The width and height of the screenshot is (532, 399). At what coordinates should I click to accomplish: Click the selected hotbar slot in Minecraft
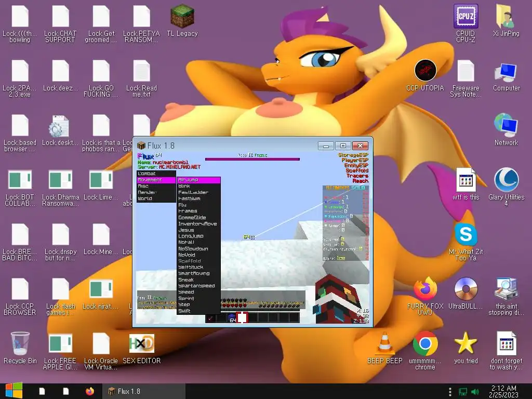click(242, 317)
